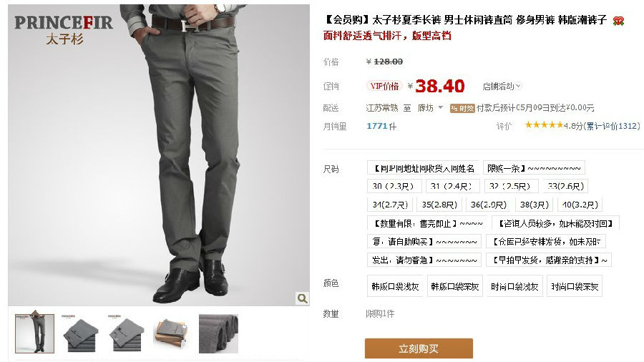The height and width of the screenshot is (362, 644).
Task: Open the 廊坊 destination dropdown
Action: [430, 108]
